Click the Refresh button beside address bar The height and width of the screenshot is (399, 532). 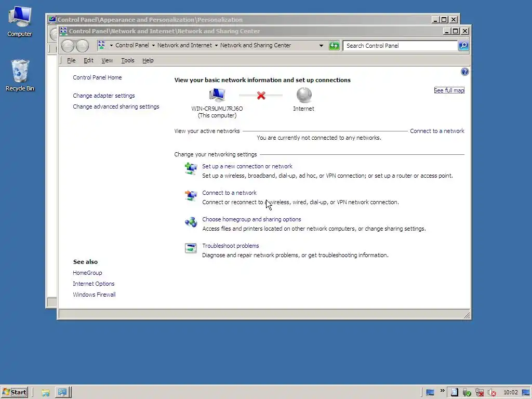click(x=334, y=46)
